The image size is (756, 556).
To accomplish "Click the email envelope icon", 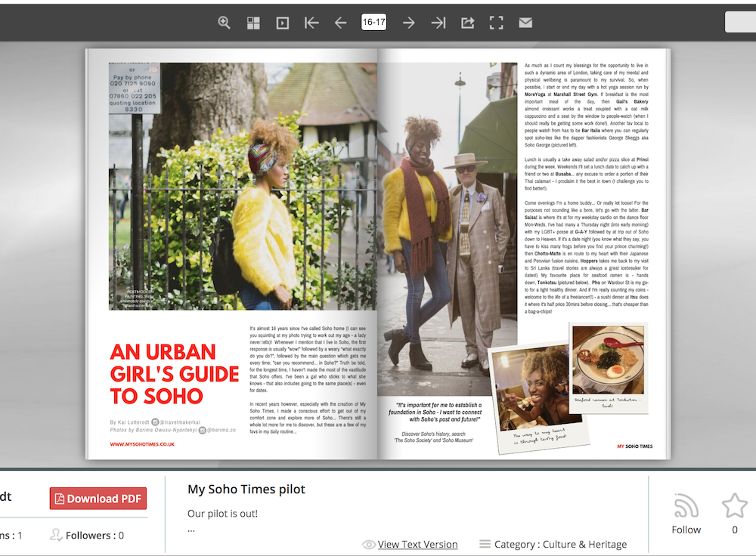I will coord(525,23).
